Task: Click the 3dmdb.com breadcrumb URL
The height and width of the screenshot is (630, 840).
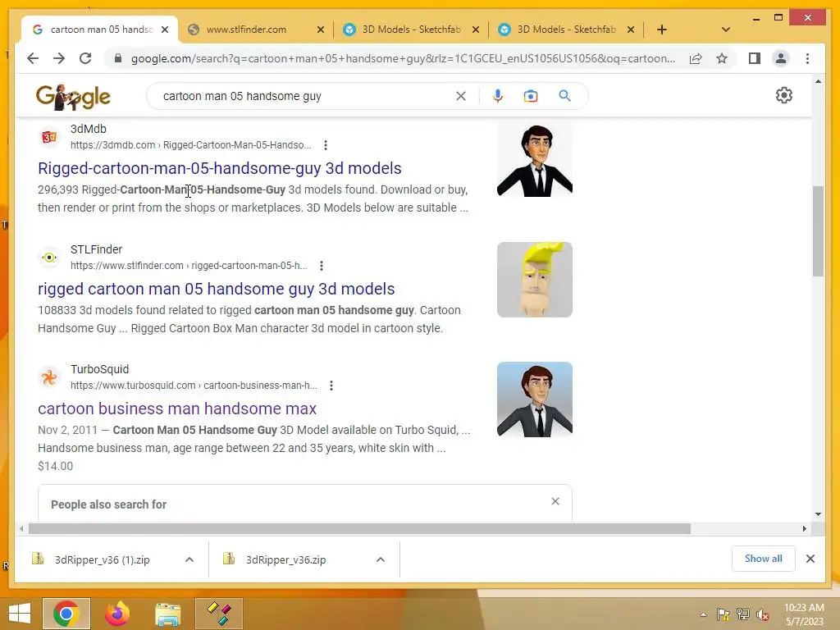Action: point(190,145)
